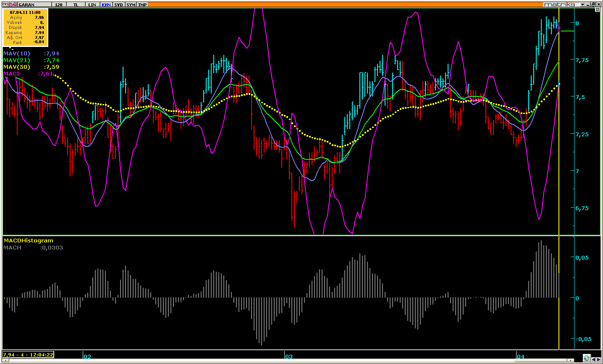The image size is (603, 364).
Task: Click the yellow price data info box
Action: [x=26, y=27]
